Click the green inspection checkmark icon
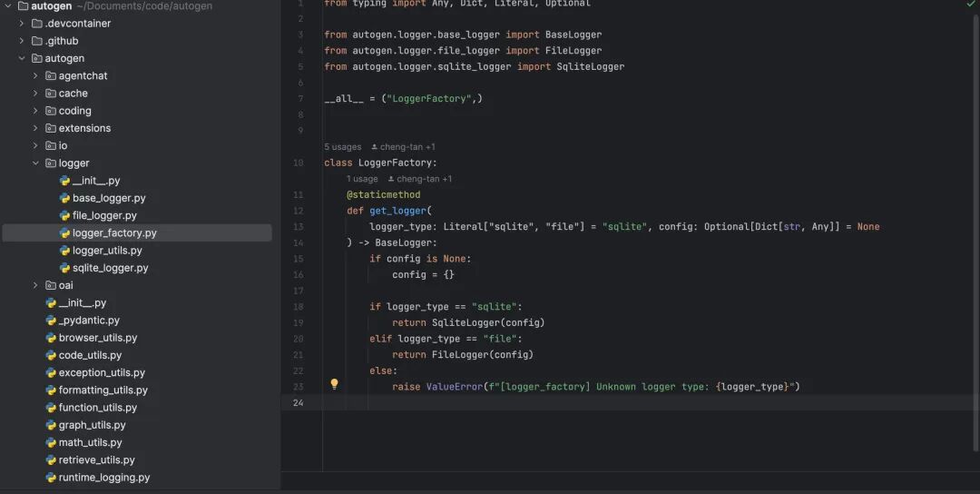980x494 pixels. (971, 5)
